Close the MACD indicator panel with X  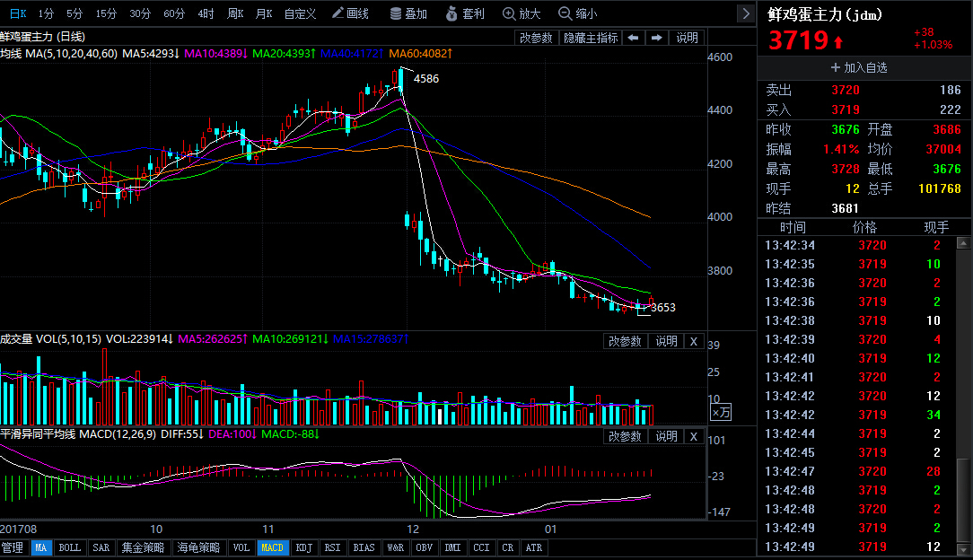[x=693, y=436]
